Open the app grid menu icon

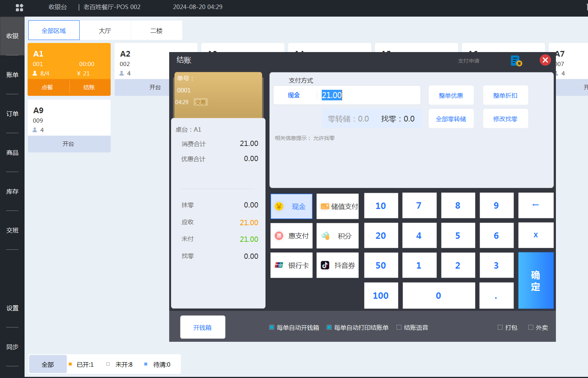pyautogui.click(x=19, y=8)
